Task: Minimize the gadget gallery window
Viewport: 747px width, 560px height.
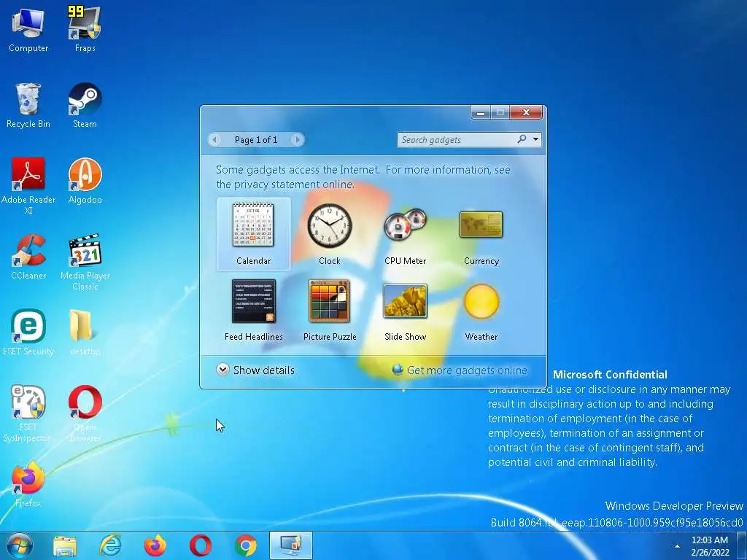Action: click(x=481, y=112)
